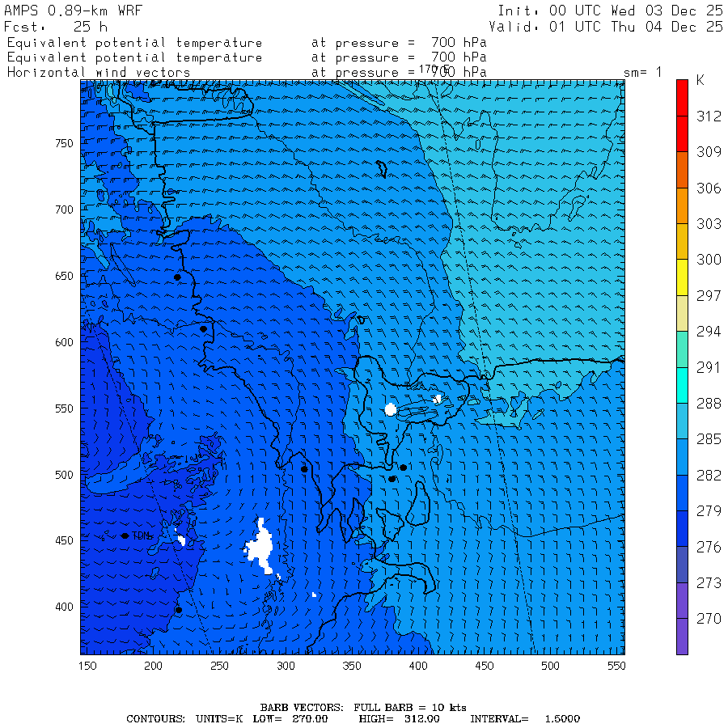Click the x-axis tick label 250
Viewport: 728px width, 728px height.
point(219,666)
